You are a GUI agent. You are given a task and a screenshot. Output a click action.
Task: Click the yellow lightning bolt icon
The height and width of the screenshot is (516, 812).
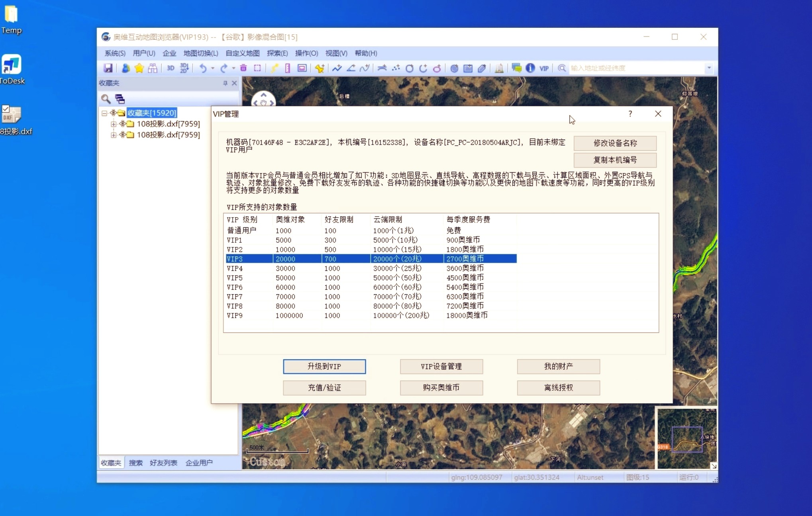[275, 68]
